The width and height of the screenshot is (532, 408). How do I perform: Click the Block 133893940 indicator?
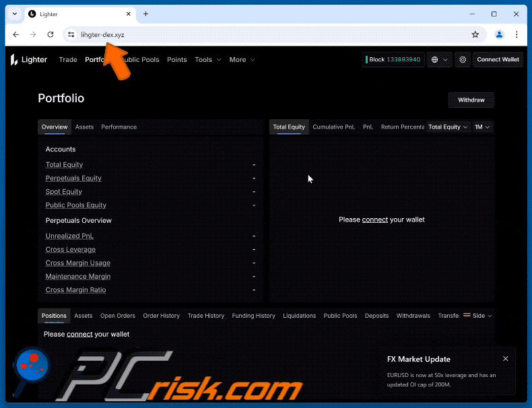[393, 60]
